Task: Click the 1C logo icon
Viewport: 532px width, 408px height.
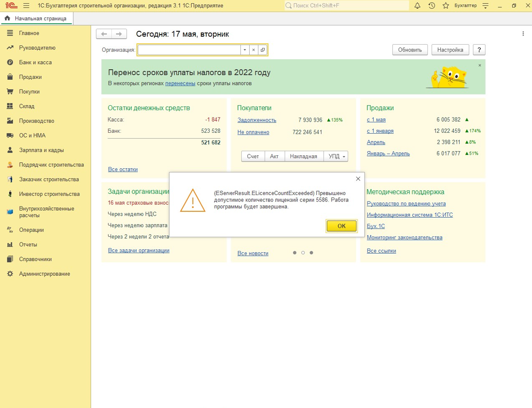Action: [11, 6]
